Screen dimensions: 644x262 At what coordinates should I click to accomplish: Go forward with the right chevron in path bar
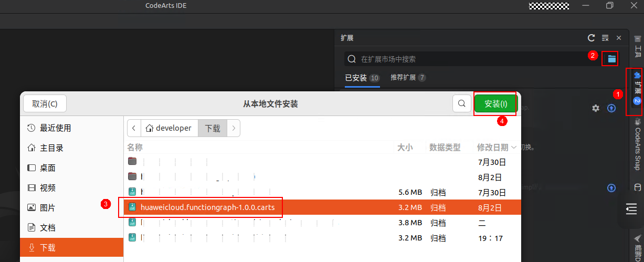click(x=234, y=128)
